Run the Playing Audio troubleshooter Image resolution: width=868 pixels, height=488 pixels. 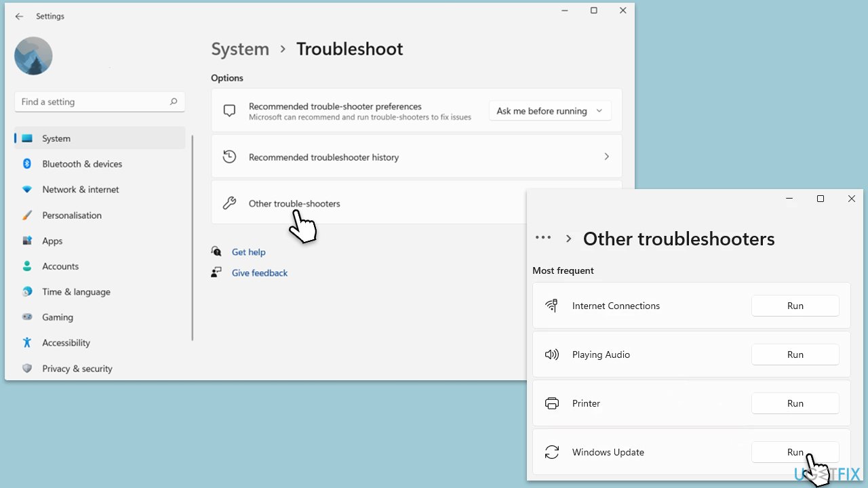coord(795,354)
